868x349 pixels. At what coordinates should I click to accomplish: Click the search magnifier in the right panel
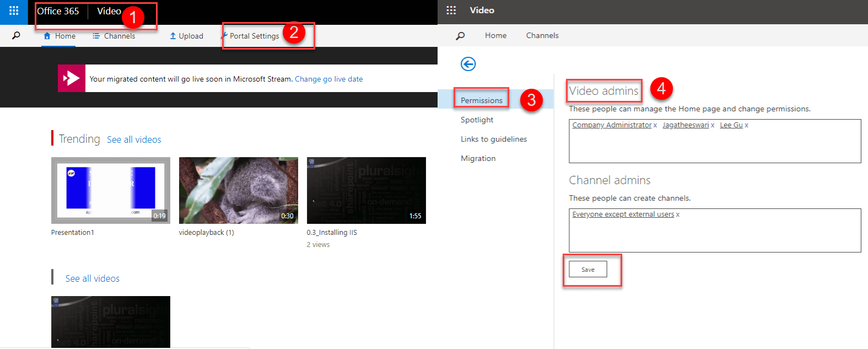tap(460, 36)
